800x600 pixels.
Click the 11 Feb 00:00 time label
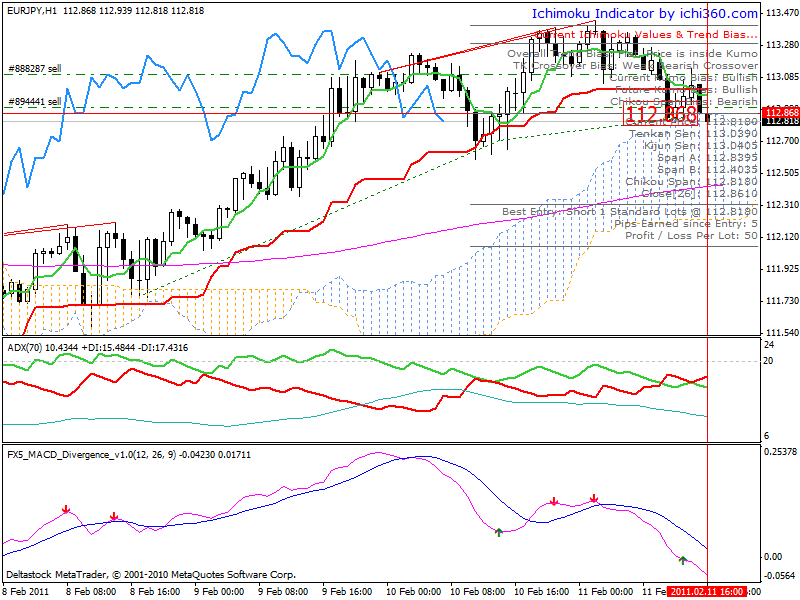(x=606, y=592)
